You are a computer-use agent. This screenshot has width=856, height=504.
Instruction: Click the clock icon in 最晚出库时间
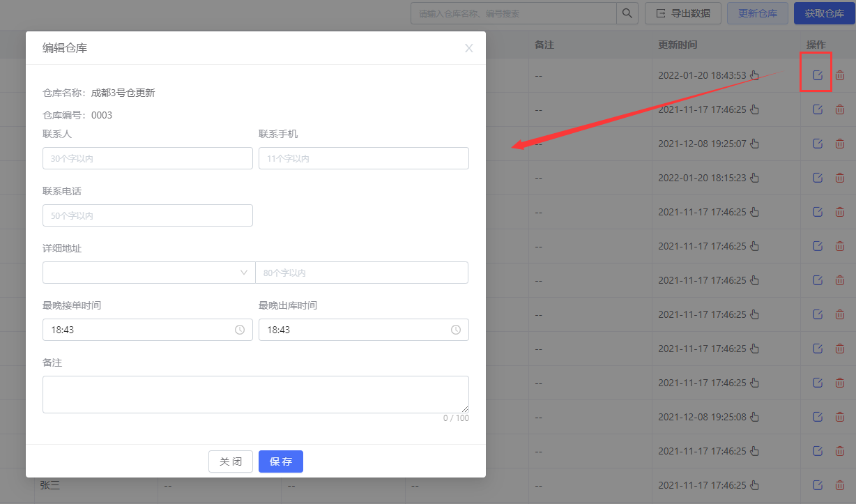[456, 330]
